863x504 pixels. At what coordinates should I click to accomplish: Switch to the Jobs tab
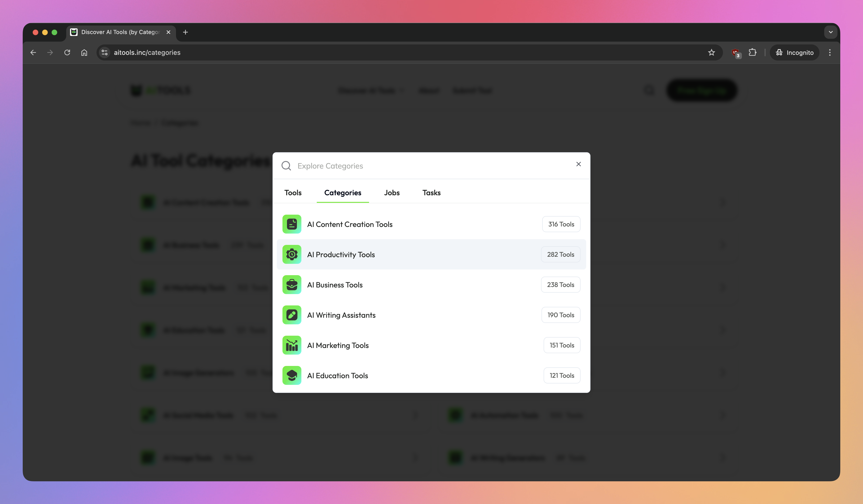coord(392,193)
